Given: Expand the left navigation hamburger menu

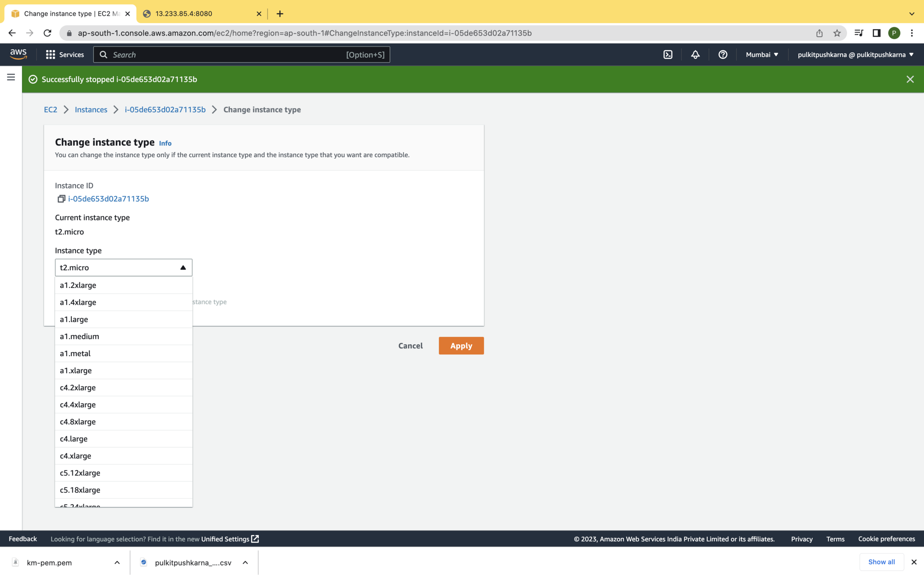Looking at the screenshot, I should 11,77.
